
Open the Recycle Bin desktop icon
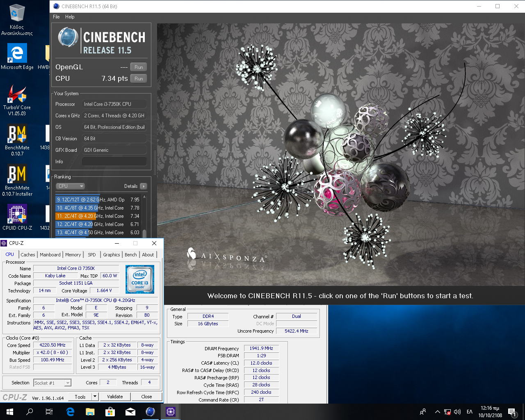pos(17,19)
